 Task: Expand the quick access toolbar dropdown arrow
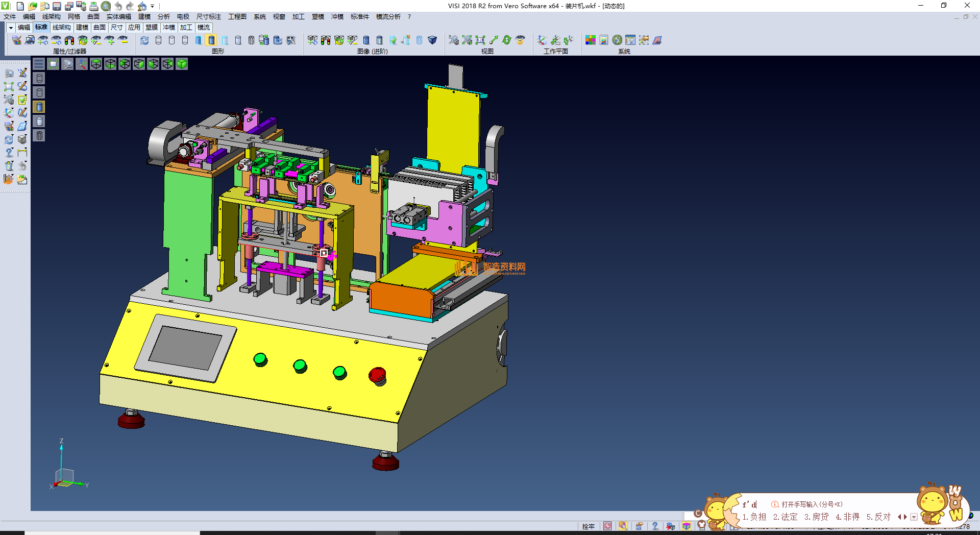pos(153,6)
